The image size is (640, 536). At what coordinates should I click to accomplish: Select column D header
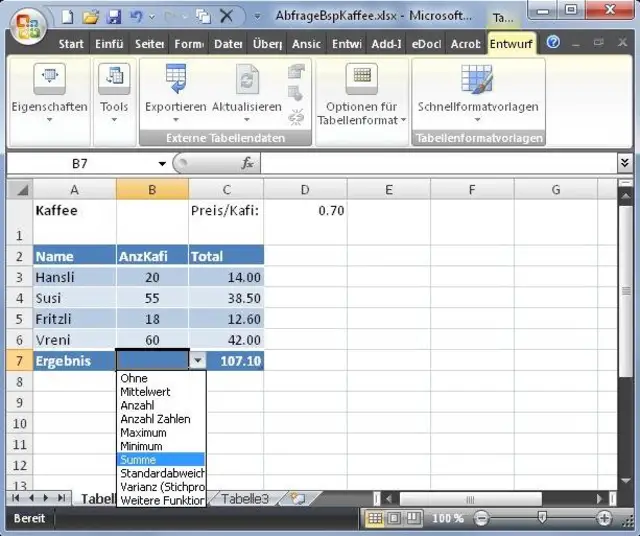[x=305, y=189]
